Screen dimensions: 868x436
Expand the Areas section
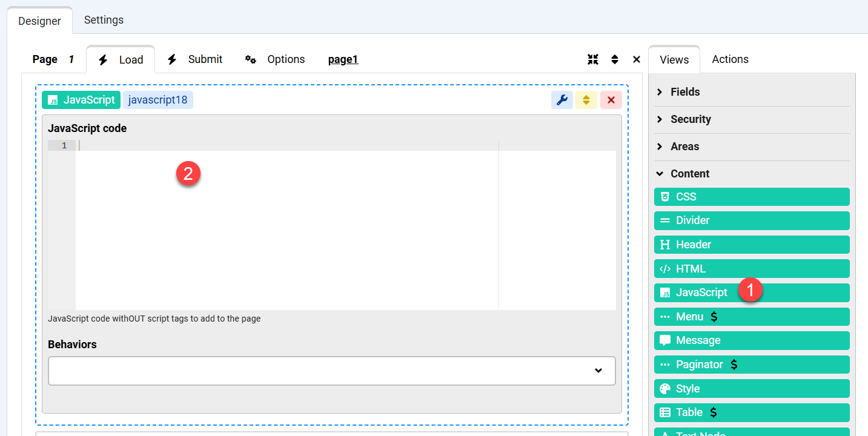point(752,147)
